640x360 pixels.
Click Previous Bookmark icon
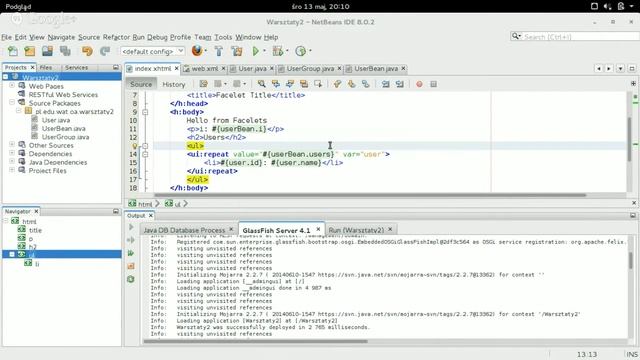click(337, 84)
